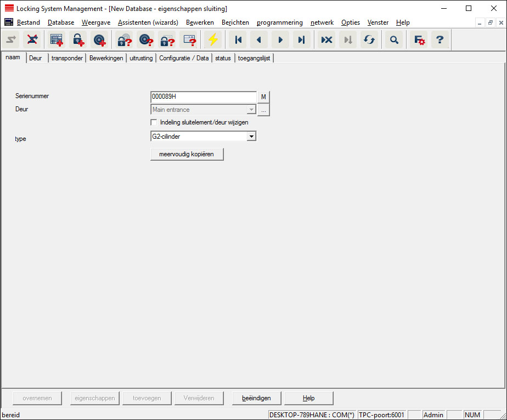Go to the next record arrow
Screen dimensions: 507x420
click(x=280, y=40)
